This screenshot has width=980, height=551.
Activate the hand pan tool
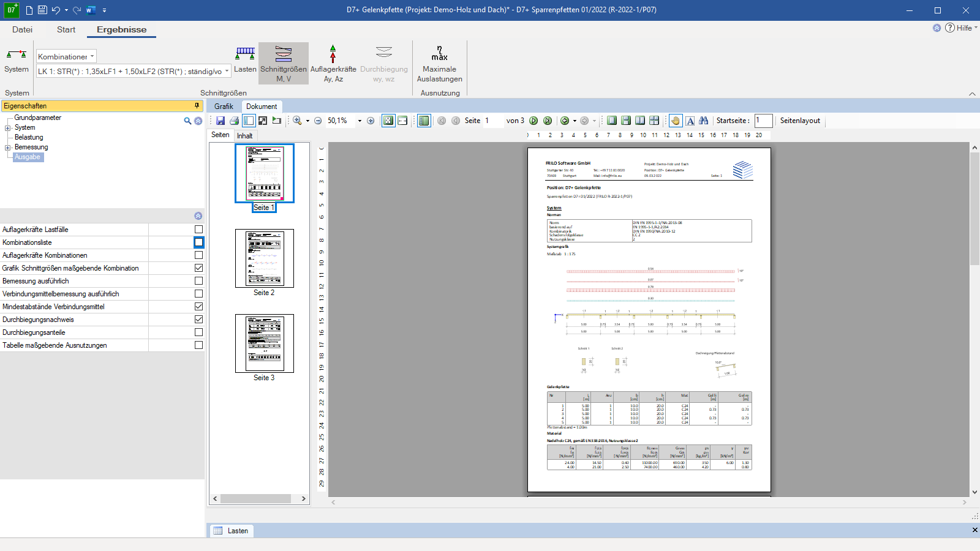click(676, 121)
